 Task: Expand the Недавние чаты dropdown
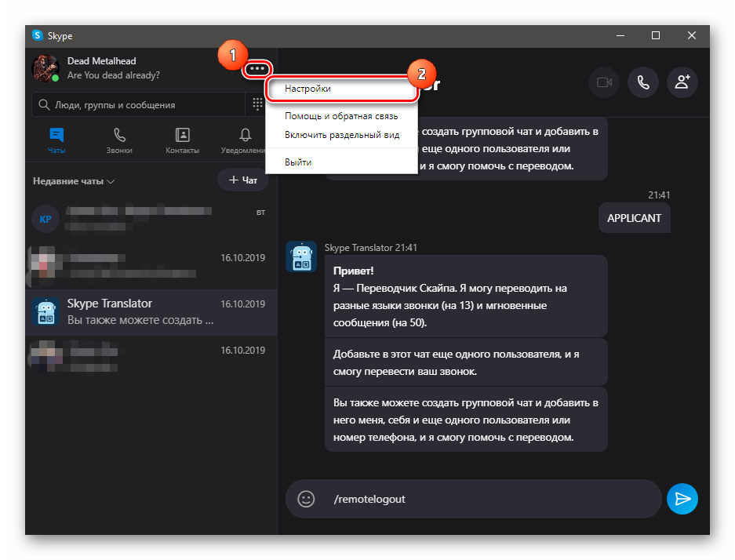[74, 181]
